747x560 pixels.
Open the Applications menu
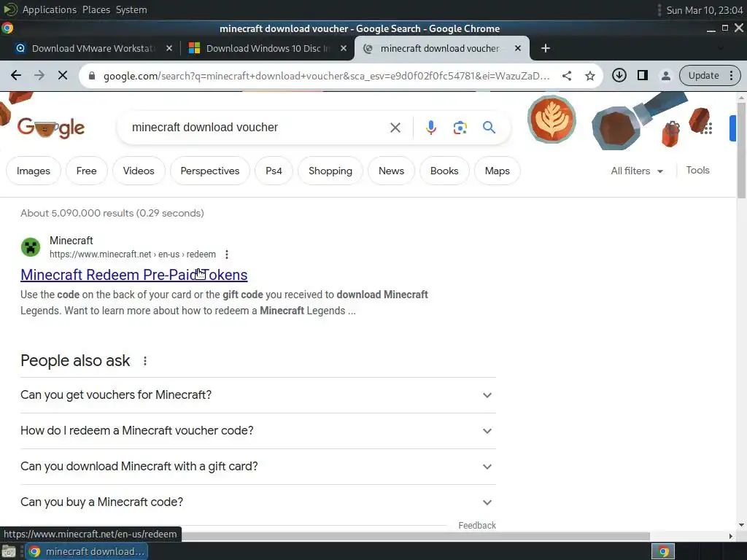(49, 9)
